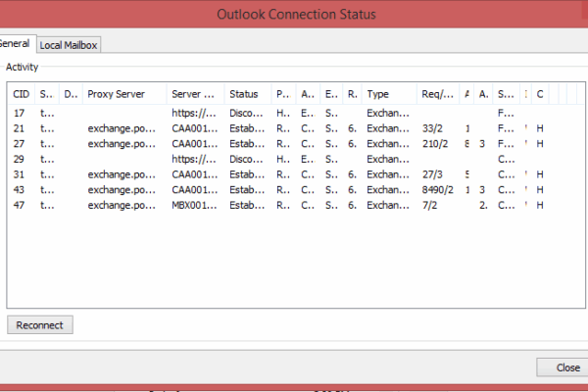Click the Status column header
The height and width of the screenshot is (392, 588).
(x=248, y=94)
